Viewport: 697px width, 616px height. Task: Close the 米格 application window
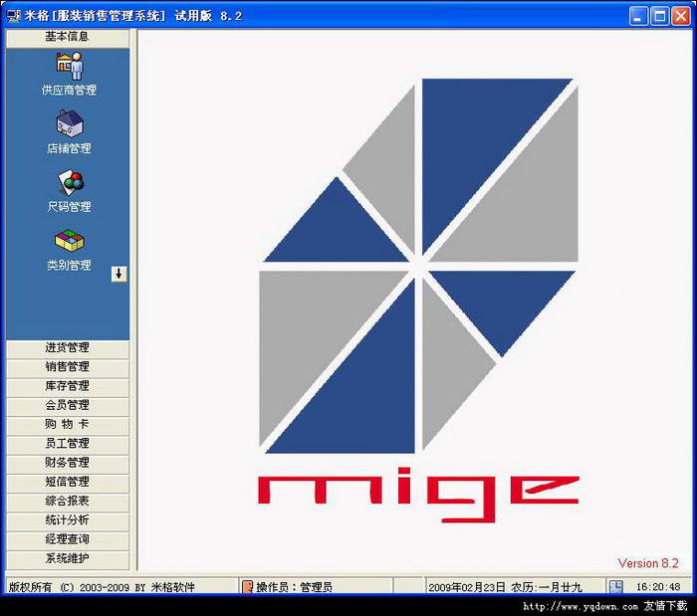click(681, 17)
